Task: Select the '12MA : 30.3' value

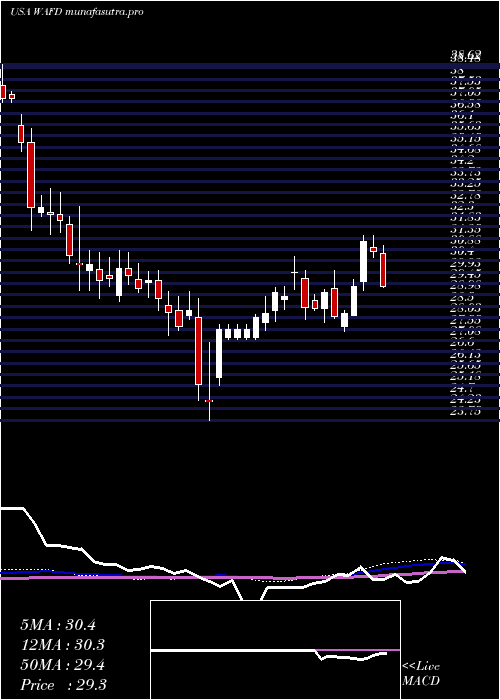Action: pos(62,645)
